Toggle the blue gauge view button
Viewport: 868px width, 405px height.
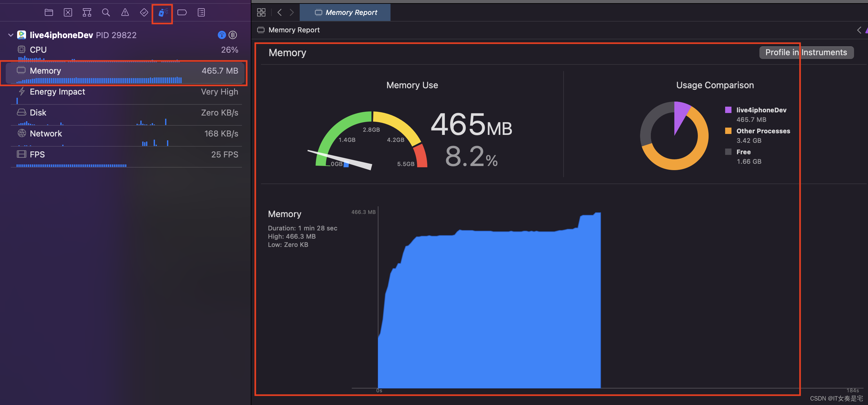(222, 35)
